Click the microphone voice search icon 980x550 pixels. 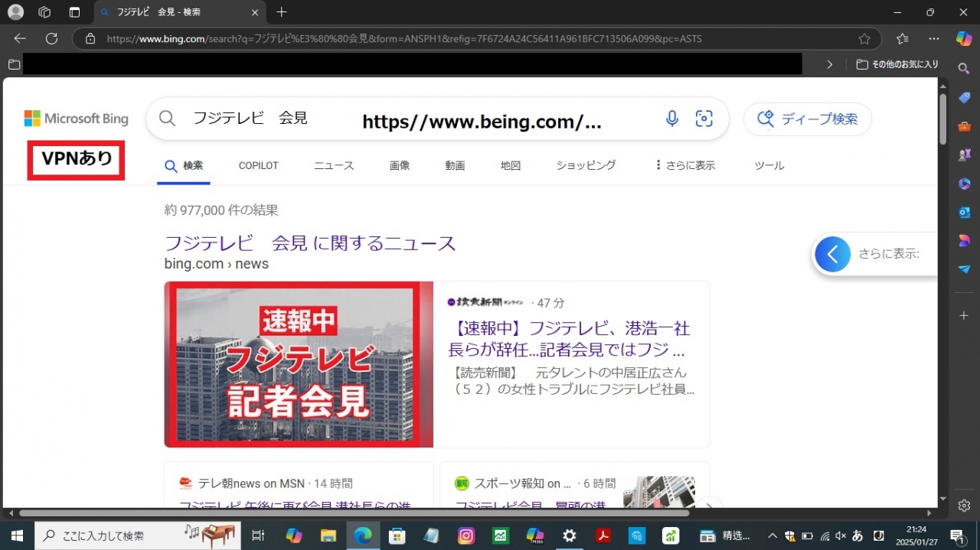pyautogui.click(x=671, y=119)
